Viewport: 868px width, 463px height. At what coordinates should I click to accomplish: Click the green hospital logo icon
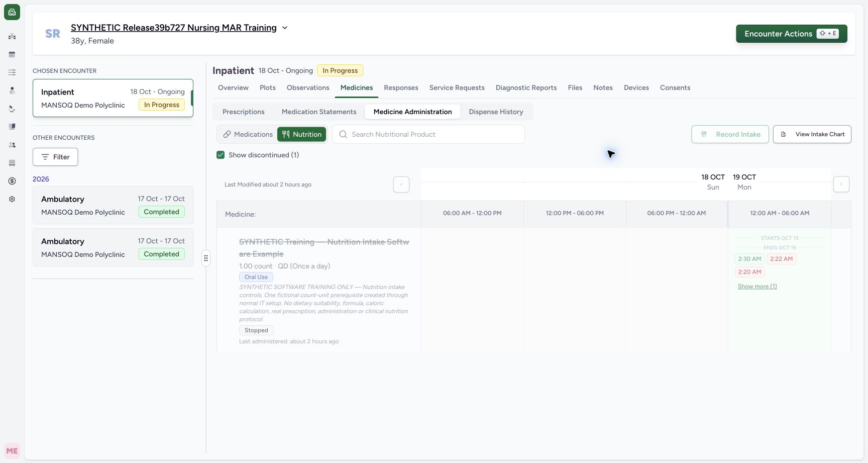point(12,12)
